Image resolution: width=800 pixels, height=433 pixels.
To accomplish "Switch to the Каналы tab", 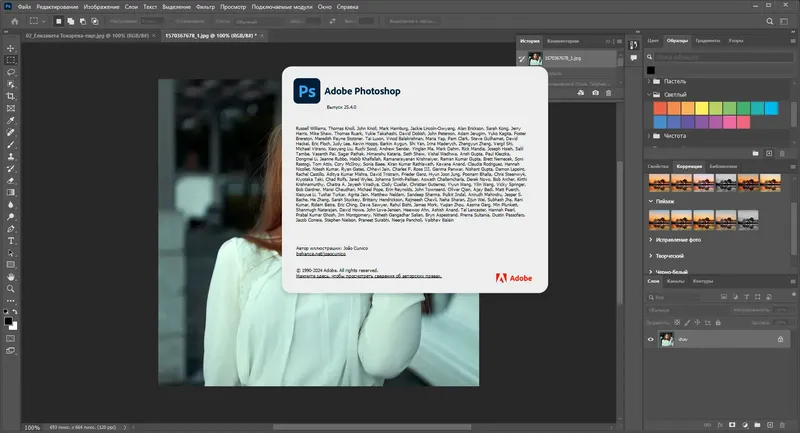I will point(676,281).
